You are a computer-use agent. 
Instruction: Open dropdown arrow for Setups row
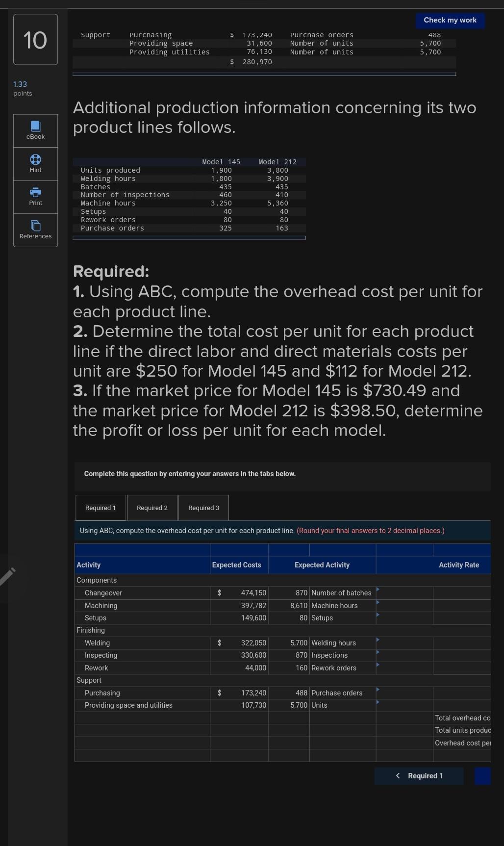[378, 615]
